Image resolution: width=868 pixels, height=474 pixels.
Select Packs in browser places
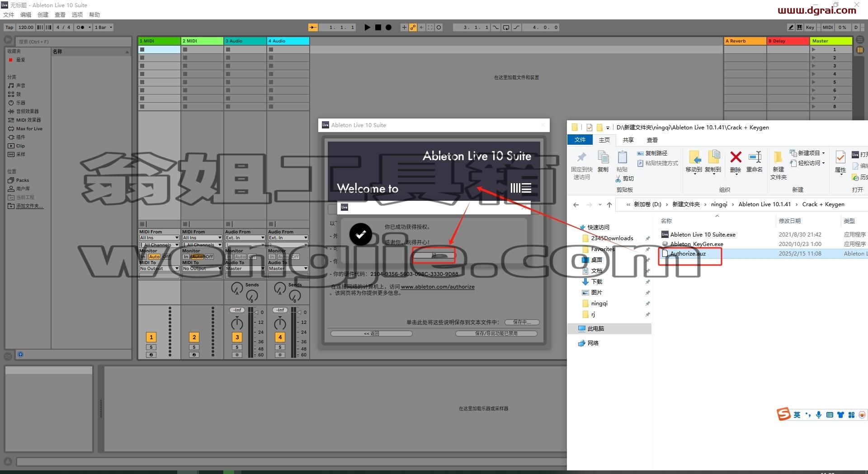coord(22,180)
